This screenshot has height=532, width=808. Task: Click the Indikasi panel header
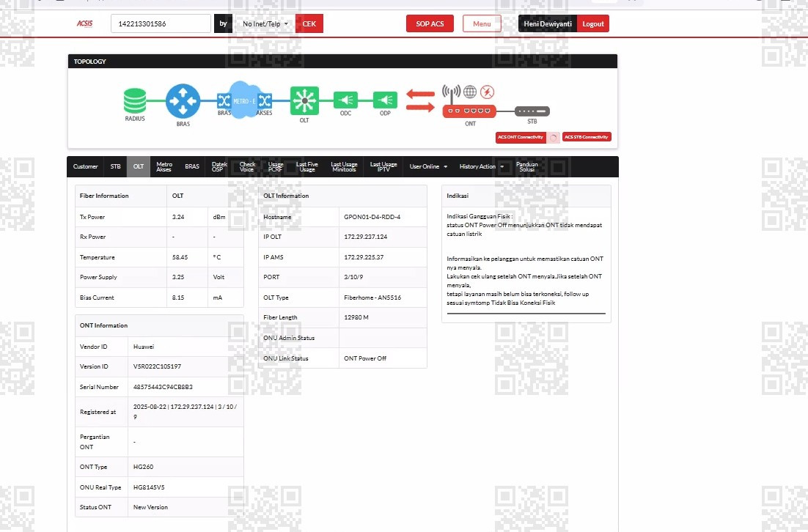pos(526,196)
